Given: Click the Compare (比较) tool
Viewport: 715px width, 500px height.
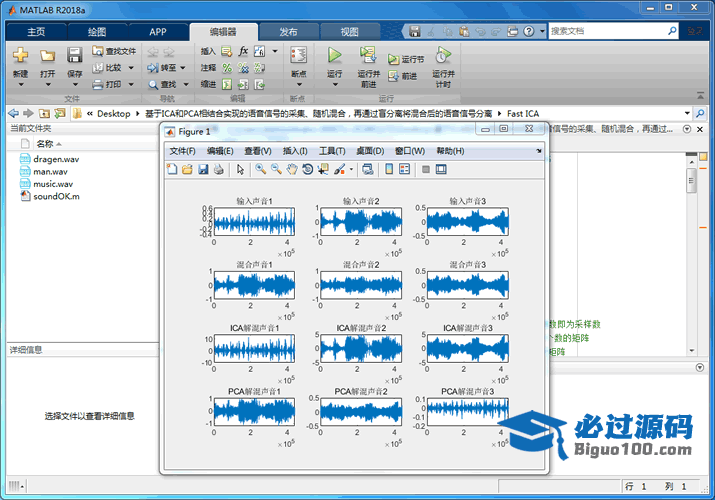Looking at the screenshot, I should pos(108,68).
